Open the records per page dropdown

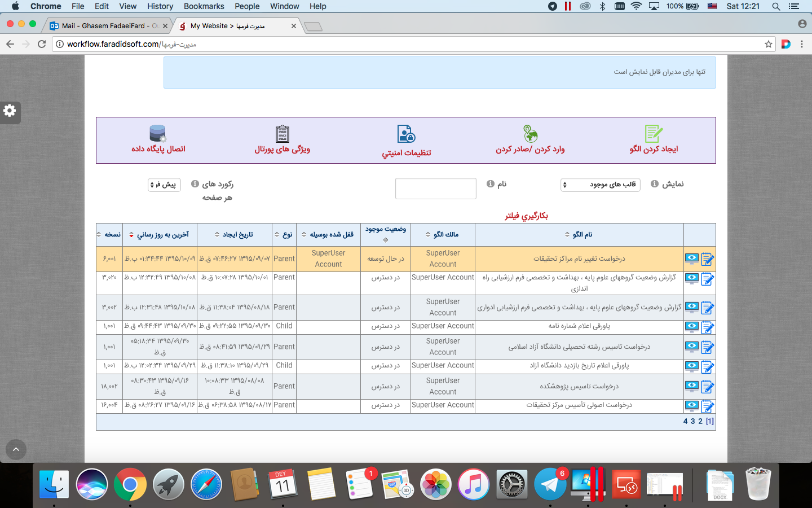coord(164,185)
